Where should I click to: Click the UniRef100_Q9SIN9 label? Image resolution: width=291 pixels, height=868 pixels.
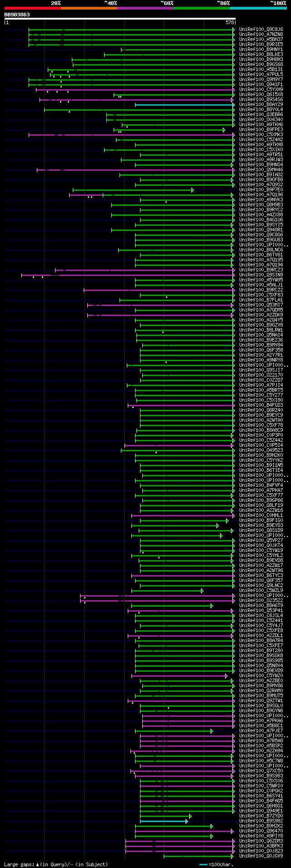(x=261, y=275)
